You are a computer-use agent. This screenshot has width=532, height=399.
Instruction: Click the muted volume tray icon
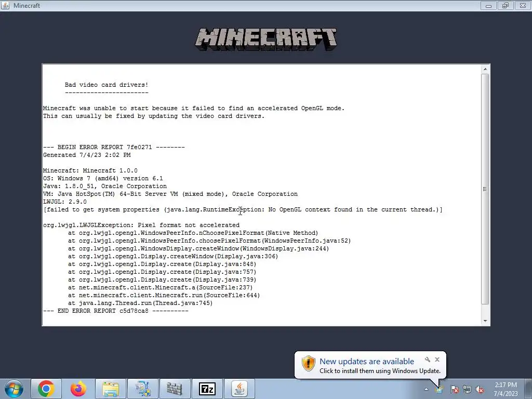coord(480,389)
